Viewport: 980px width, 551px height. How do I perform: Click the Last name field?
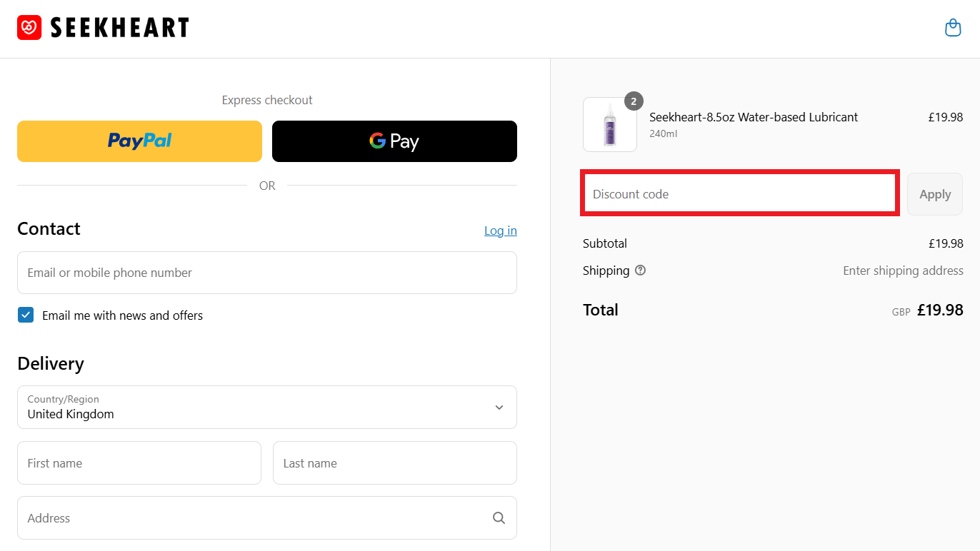[395, 463]
